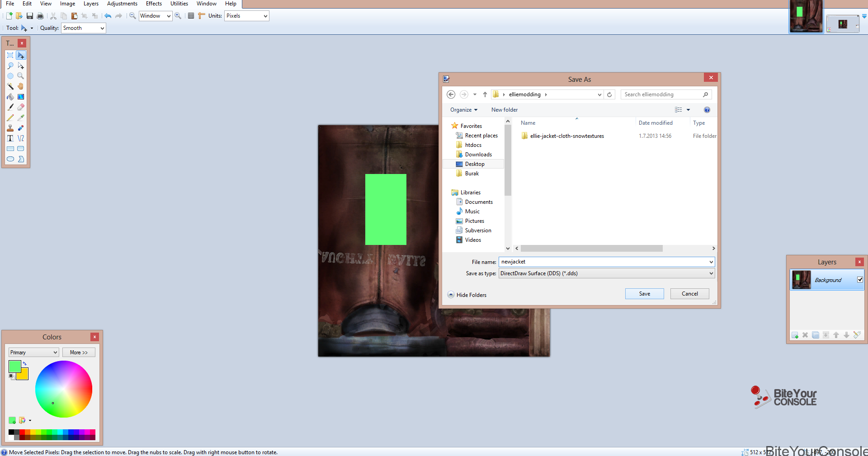This screenshot has width=868, height=456.
Task: Expand the Organize menu in Save As
Action: (x=464, y=110)
